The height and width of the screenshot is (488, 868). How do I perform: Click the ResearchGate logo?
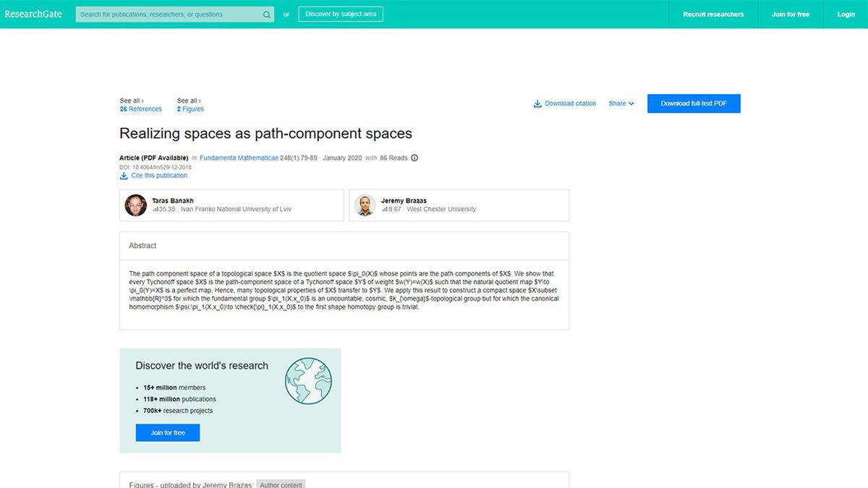[33, 13]
